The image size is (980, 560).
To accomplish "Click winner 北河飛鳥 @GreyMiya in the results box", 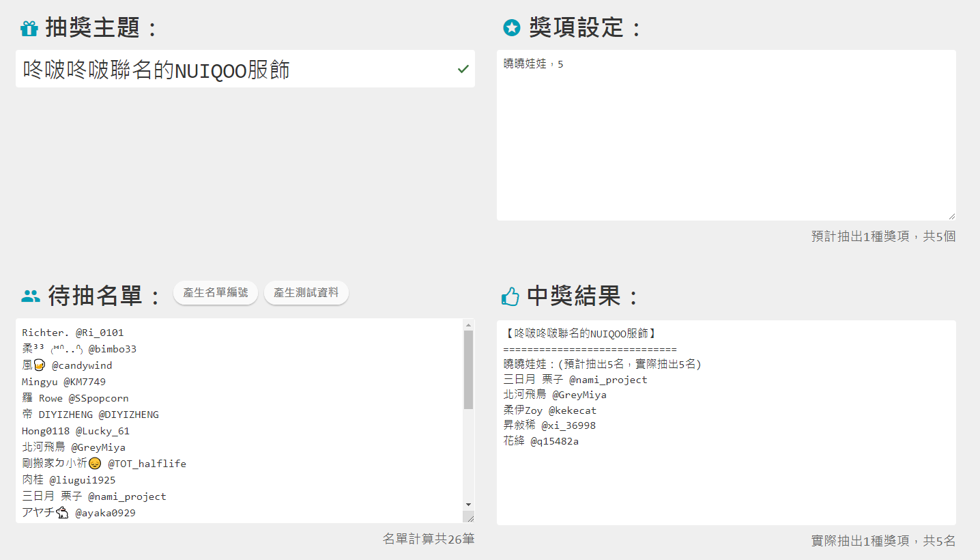I will tap(555, 395).
